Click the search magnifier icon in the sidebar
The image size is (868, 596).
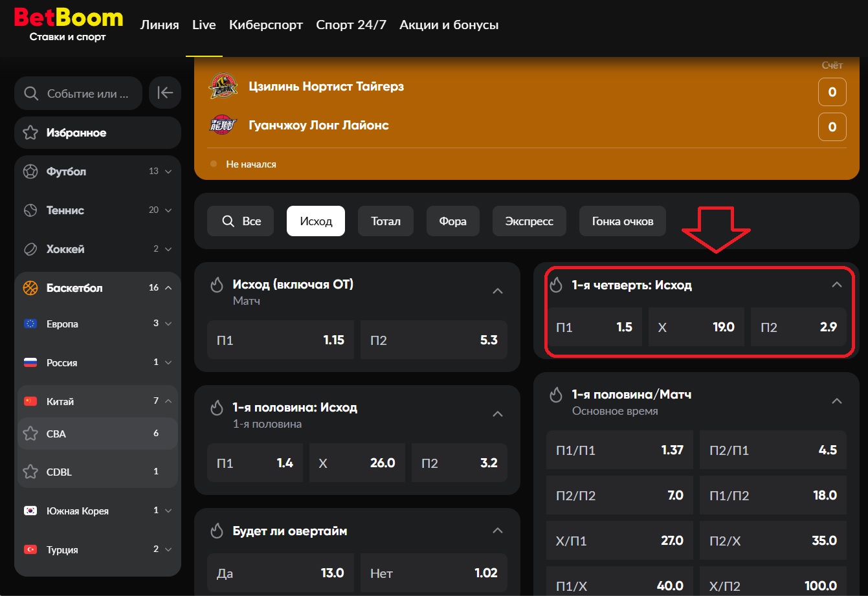click(30, 93)
